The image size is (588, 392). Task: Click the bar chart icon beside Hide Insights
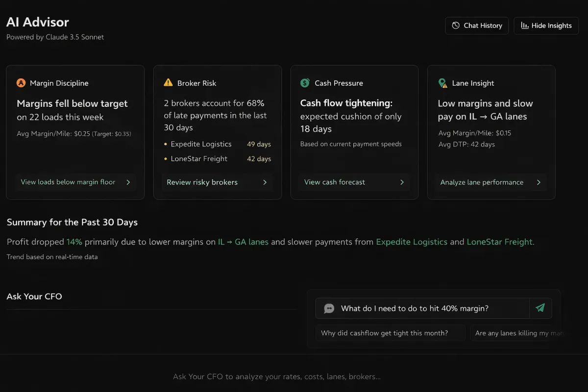[x=525, y=25]
